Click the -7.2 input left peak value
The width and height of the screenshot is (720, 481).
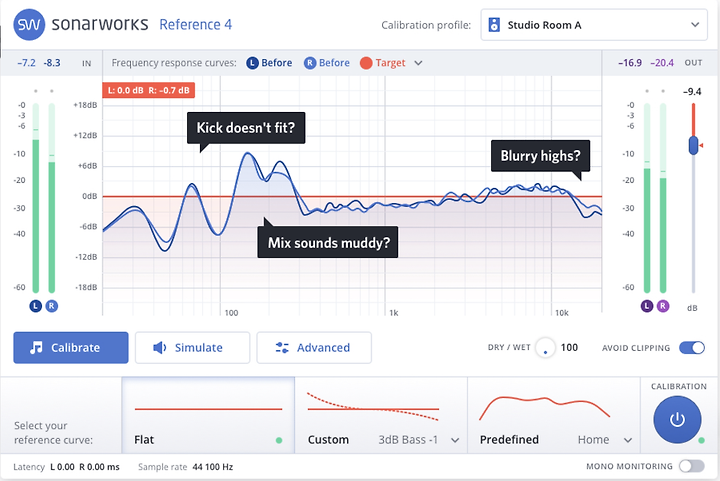(x=26, y=63)
